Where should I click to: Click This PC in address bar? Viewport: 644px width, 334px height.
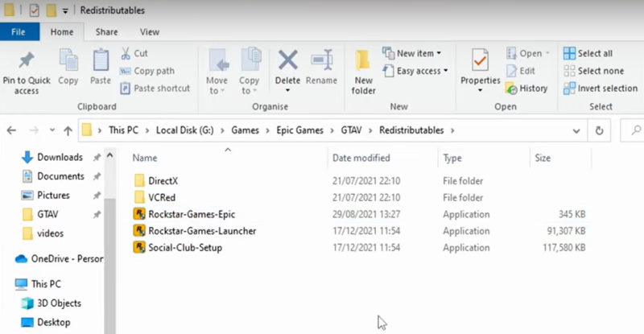(124, 130)
